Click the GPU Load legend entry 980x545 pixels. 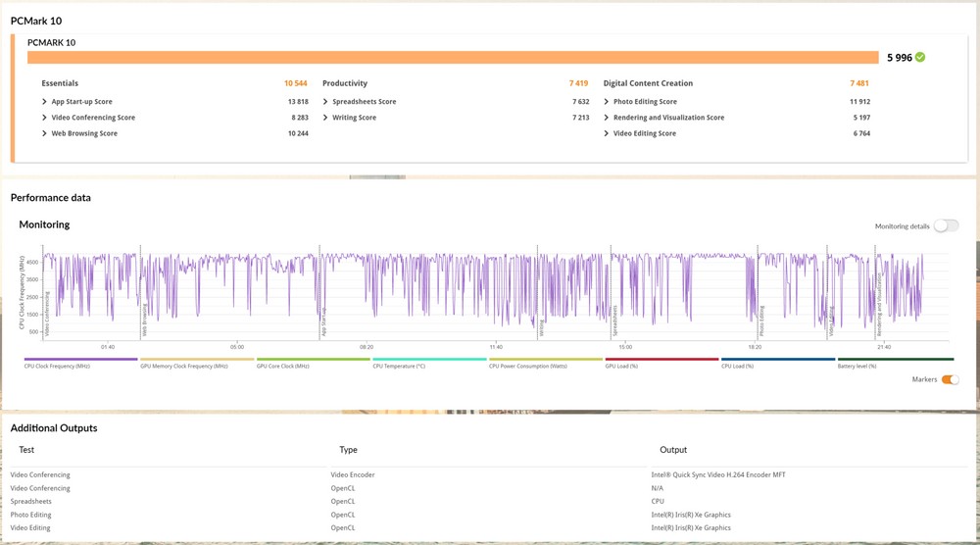click(x=661, y=360)
